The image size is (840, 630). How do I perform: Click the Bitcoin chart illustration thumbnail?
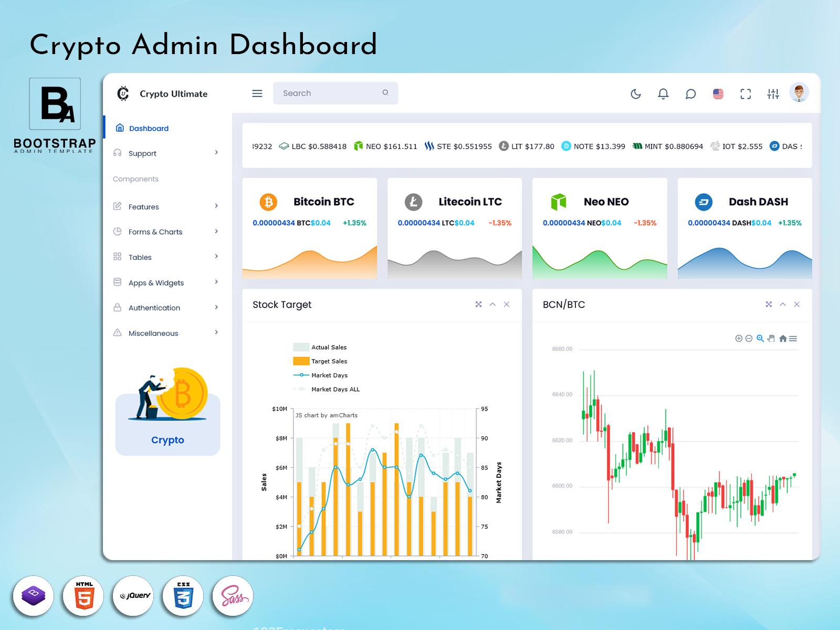[169, 394]
